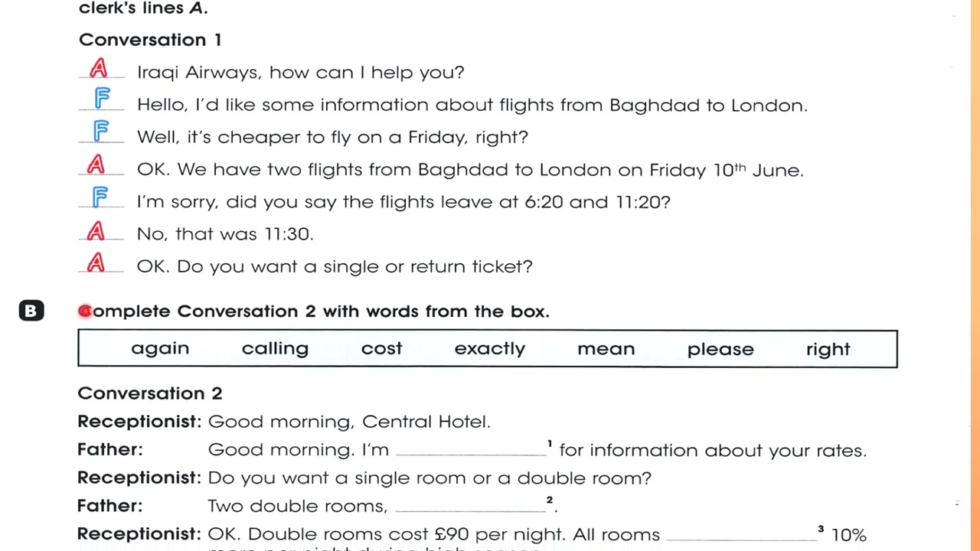This screenshot has height=551, width=980.
Task: Click the Conversation 2 heading
Action: pos(149,393)
